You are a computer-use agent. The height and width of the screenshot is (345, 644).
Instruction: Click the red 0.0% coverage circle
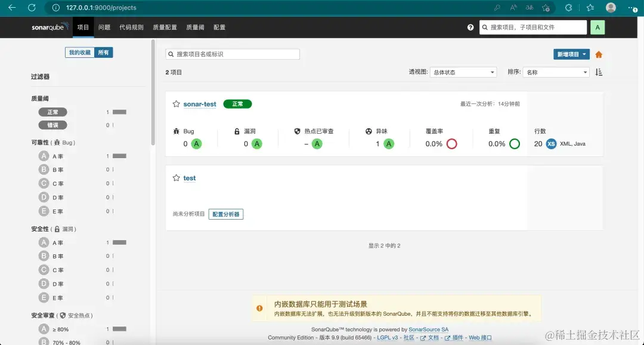453,143
